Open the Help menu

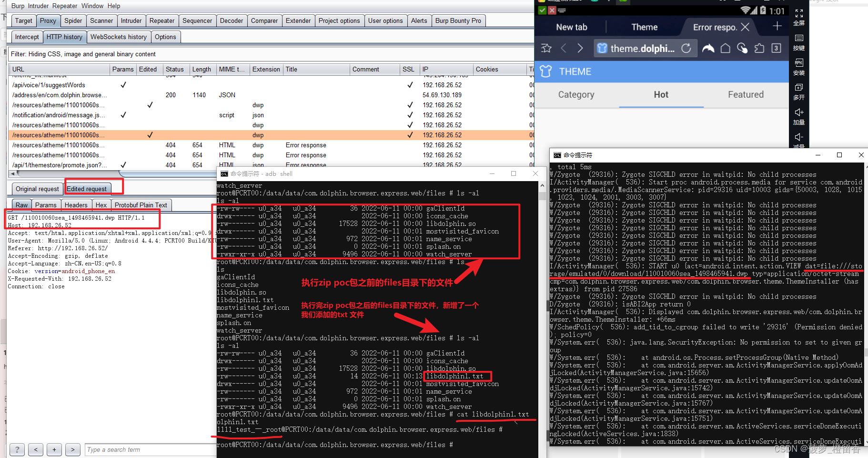click(x=114, y=6)
